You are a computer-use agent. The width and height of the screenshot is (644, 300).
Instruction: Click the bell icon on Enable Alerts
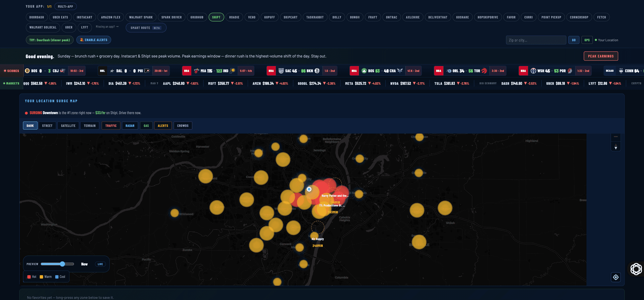[x=82, y=40]
